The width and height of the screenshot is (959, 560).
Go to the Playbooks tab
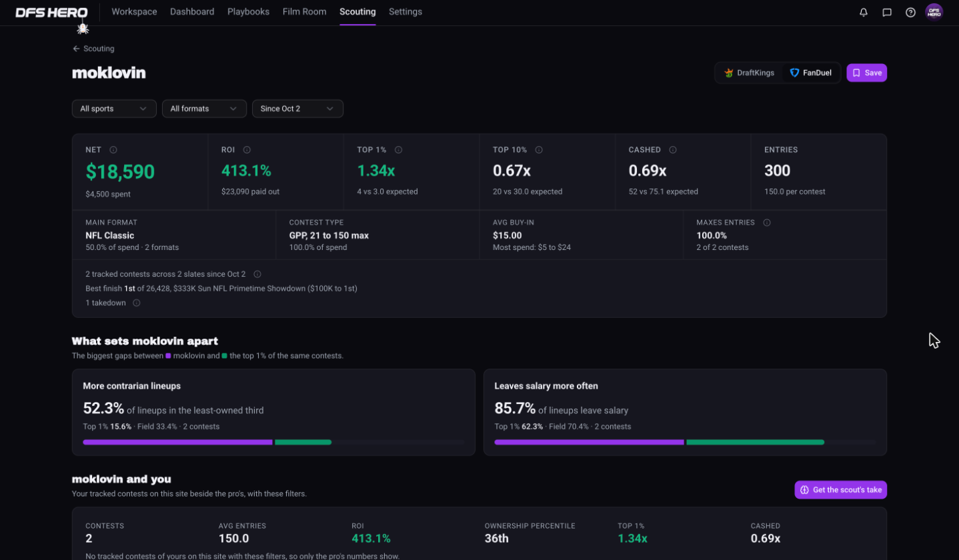tap(248, 12)
